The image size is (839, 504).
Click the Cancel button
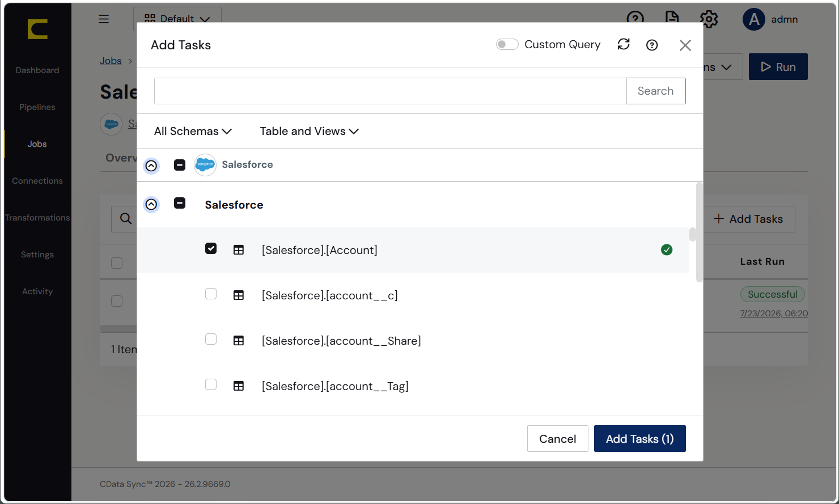click(558, 439)
